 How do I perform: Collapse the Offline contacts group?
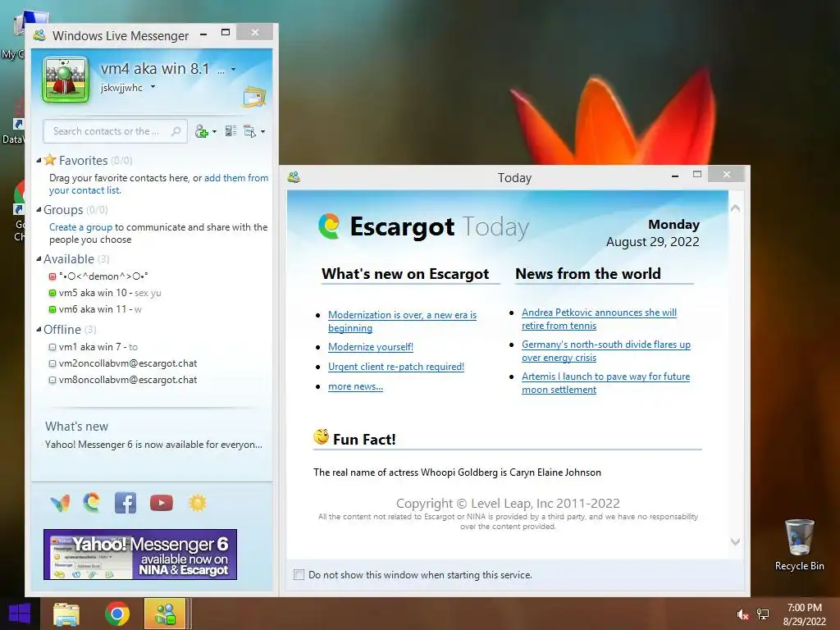pos(39,330)
